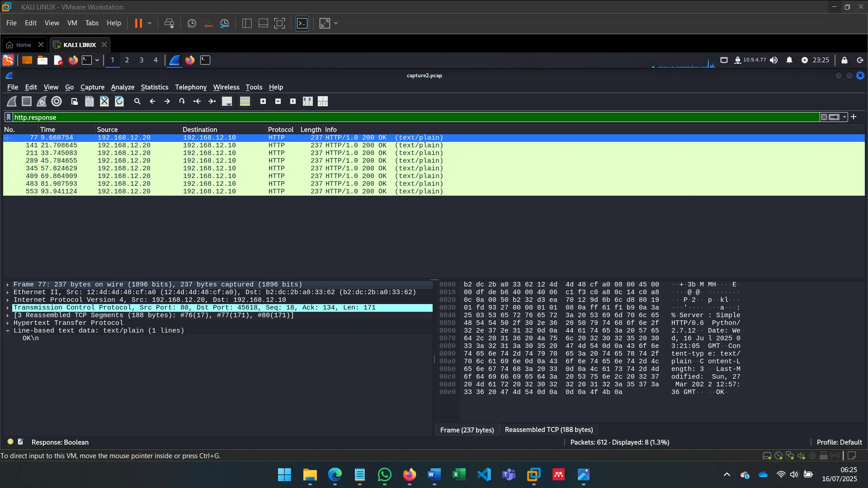The width and height of the screenshot is (868, 488).
Task: Switch to the Reassembled TCP (188 bytes) tab
Action: tap(548, 430)
